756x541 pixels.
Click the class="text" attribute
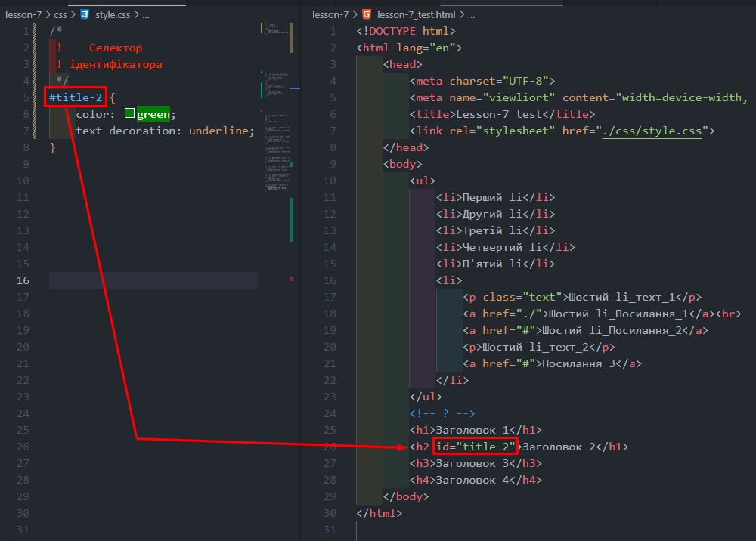[x=522, y=297]
